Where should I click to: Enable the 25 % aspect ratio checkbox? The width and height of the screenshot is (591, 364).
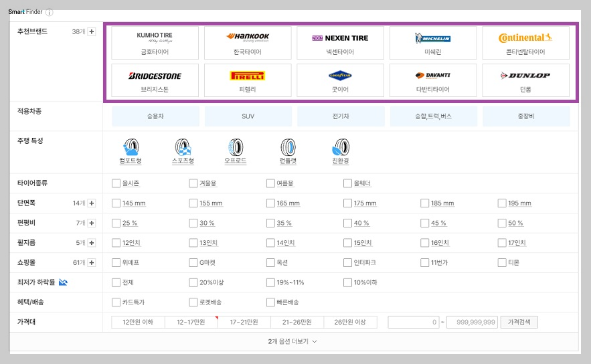tap(116, 223)
